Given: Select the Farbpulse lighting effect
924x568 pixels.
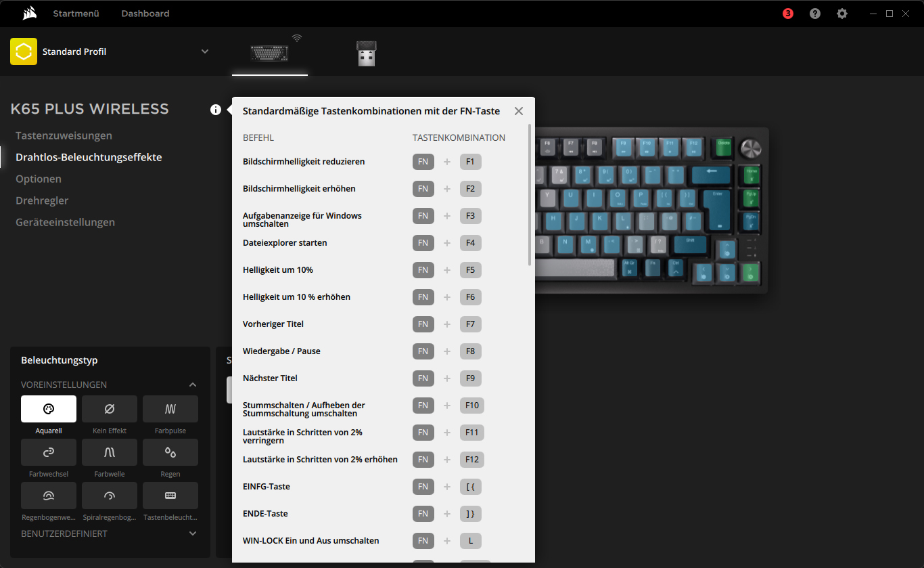Looking at the screenshot, I should pos(170,409).
